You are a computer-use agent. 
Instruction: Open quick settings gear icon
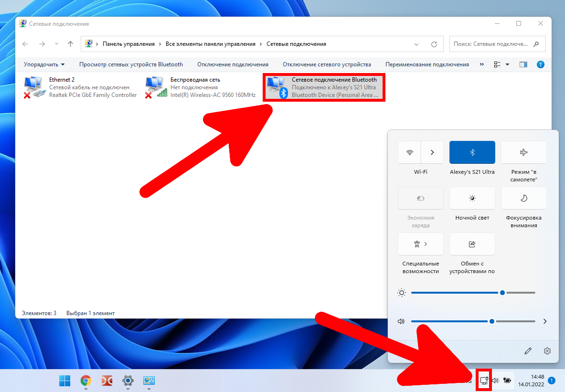click(547, 351)
